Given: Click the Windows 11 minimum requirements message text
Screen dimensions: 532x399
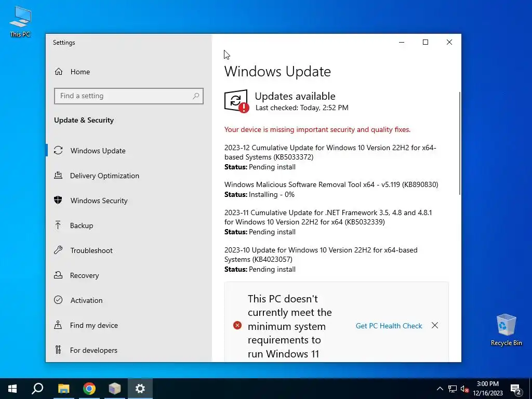Looking at the screenshot, I should [x=290, y=326].
